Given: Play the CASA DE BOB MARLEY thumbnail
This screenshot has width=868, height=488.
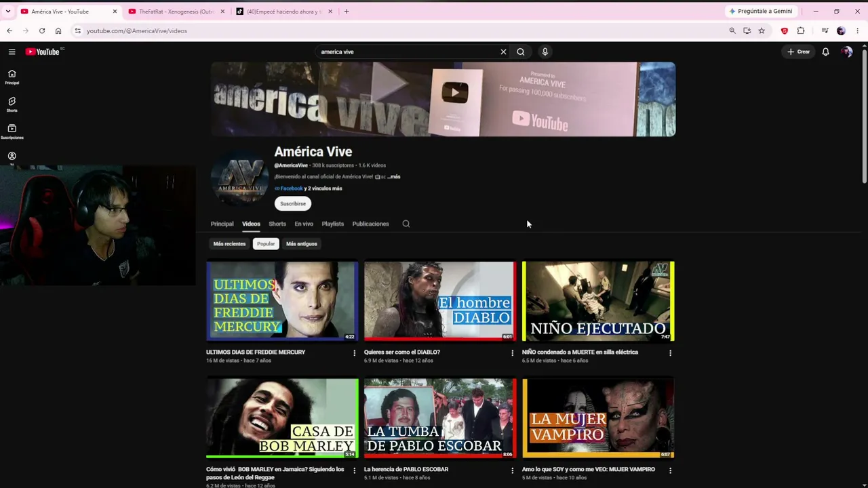Looking at the screenshot, I should point(282,418).
